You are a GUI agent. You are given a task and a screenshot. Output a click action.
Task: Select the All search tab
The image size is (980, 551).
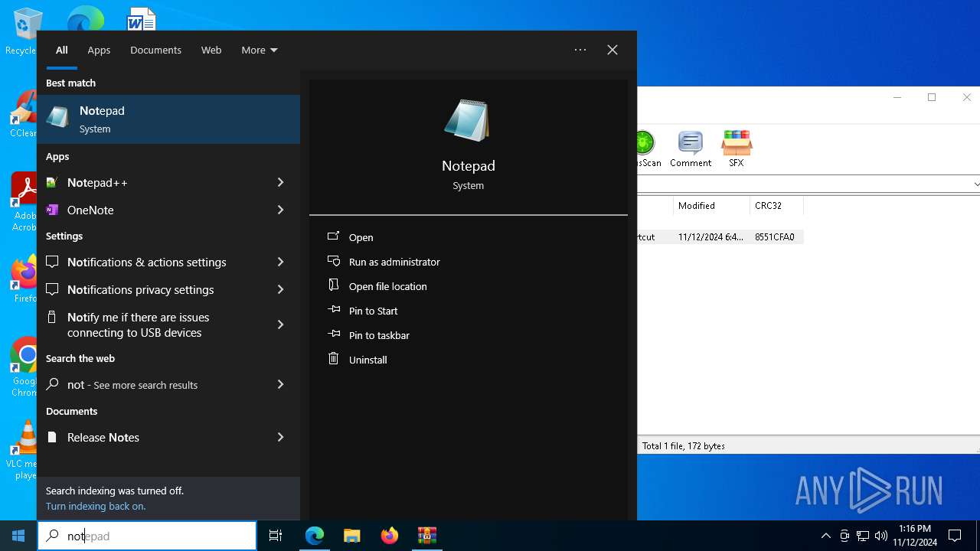62,50
